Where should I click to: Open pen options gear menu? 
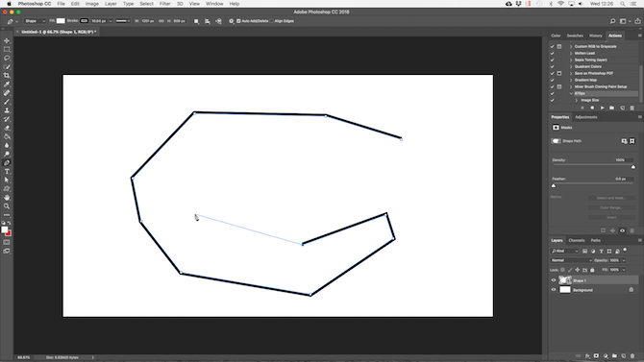point(232,21)
